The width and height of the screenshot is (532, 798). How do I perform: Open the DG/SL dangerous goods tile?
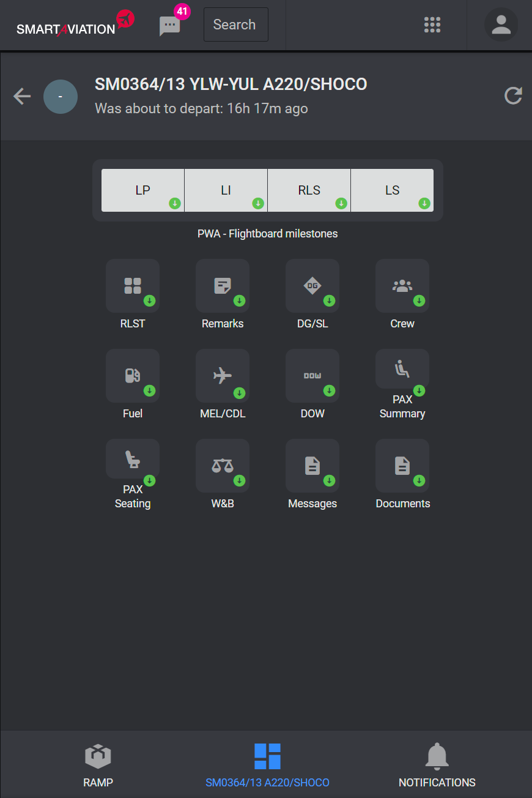[x=312, y=286]
